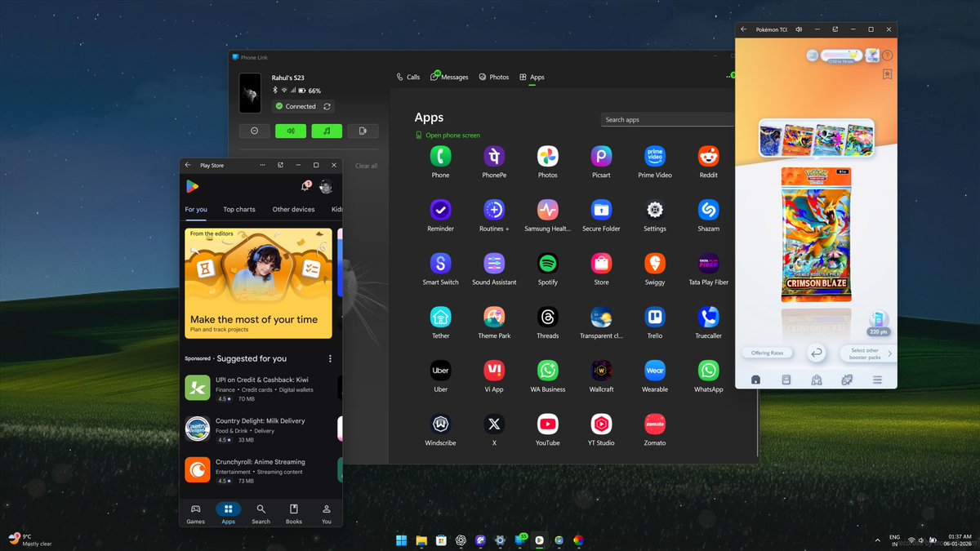Open Search in Play Store bottom bar

click(x=261, y=513)
